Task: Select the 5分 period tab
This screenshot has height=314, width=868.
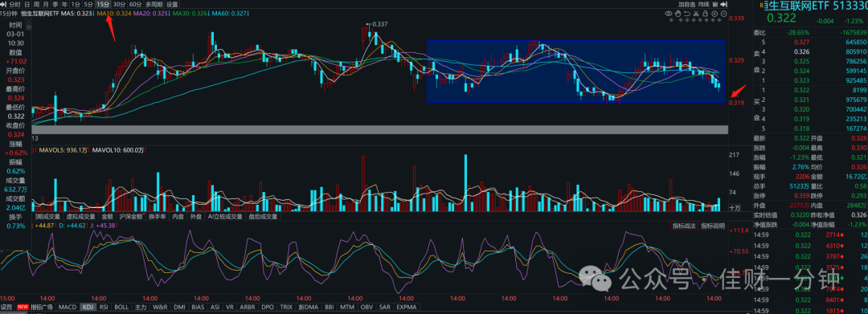Action: click(x=88, y=5)
